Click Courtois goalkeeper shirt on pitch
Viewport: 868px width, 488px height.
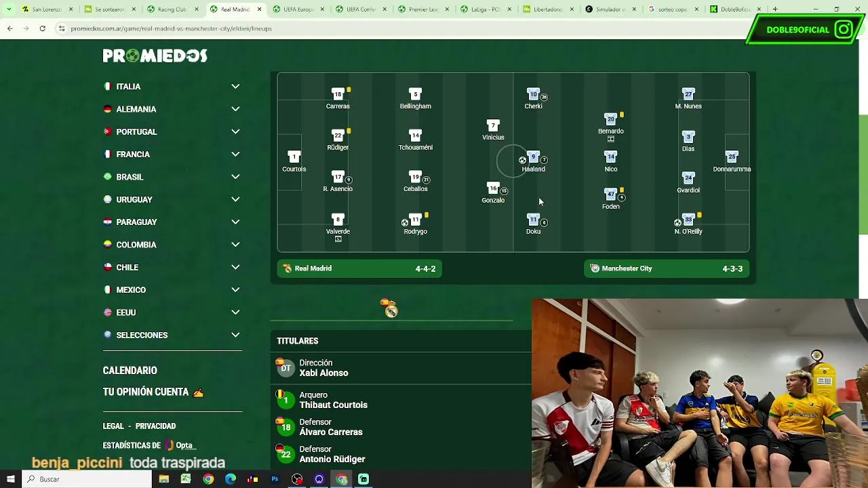coord(294,157)
